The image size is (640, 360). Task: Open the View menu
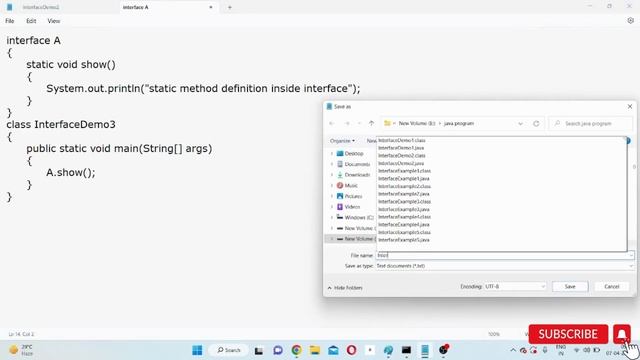click(x=53, y=21)
